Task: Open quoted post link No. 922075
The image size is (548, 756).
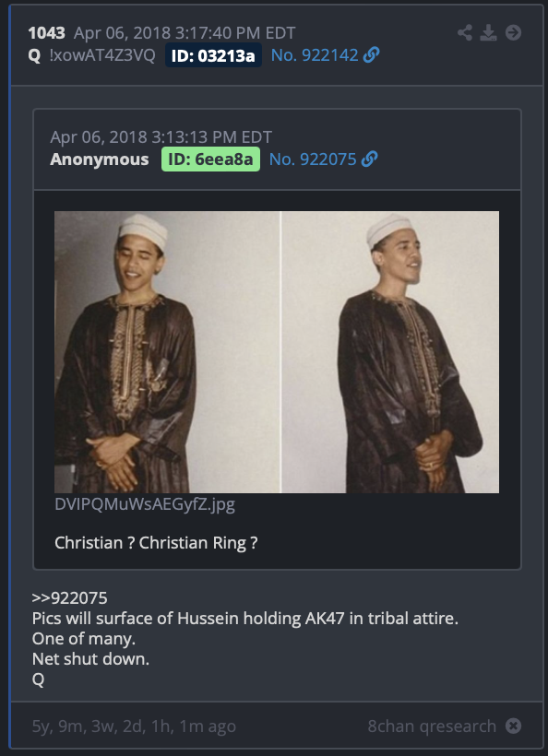Action: (x=313, y=159)
